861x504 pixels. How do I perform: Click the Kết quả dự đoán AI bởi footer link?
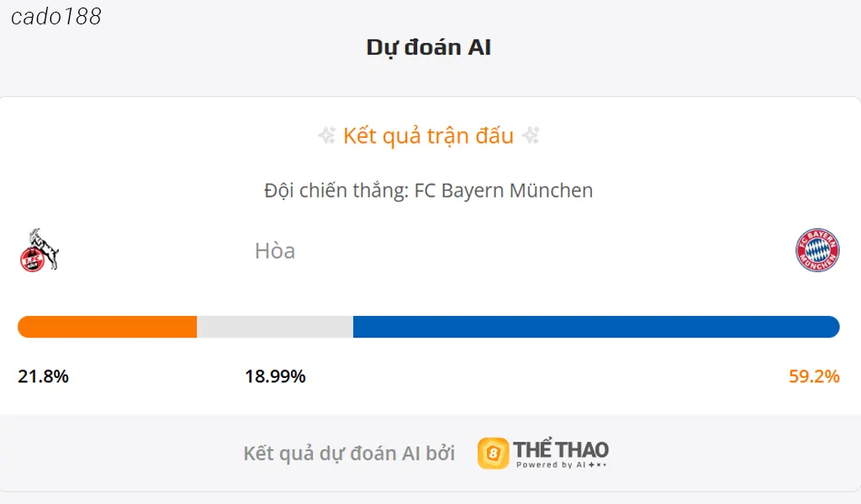click(x=350, y=451)
